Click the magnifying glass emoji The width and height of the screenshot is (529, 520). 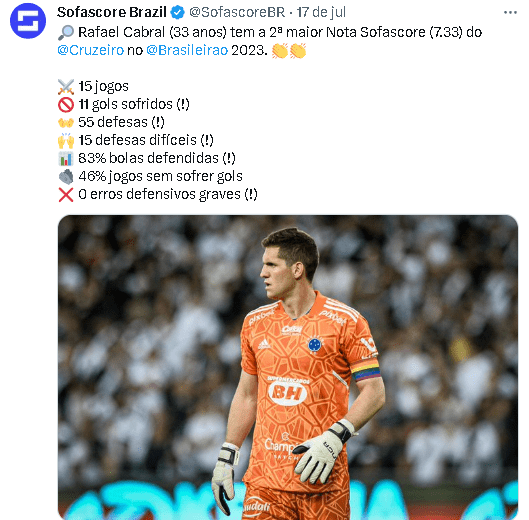pyautogui.click(x=66, y=33)
